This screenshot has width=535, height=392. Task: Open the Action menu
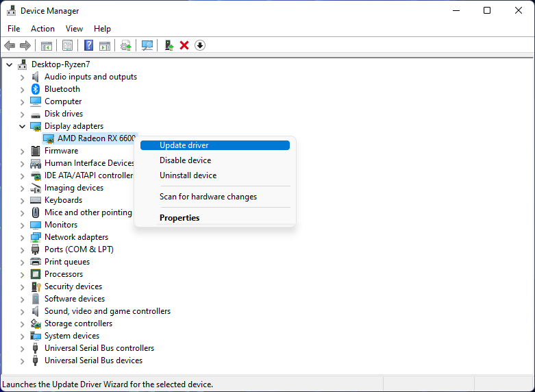pos(42,29)
